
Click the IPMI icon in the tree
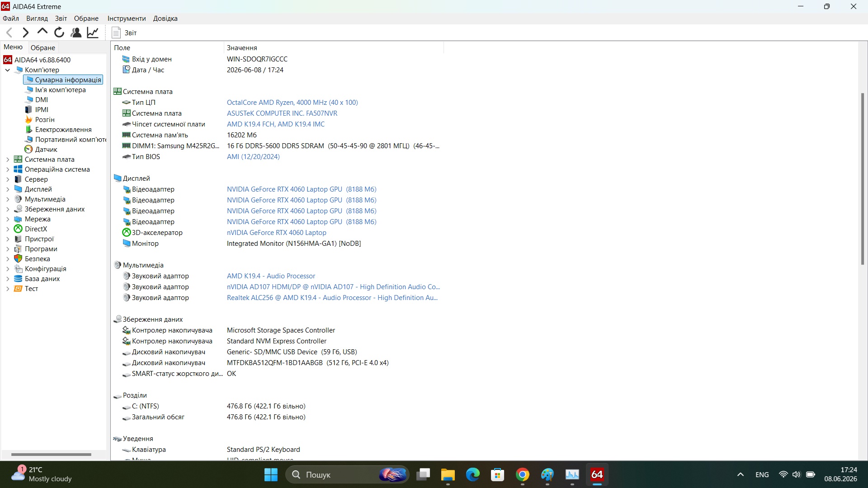point(29,110)
